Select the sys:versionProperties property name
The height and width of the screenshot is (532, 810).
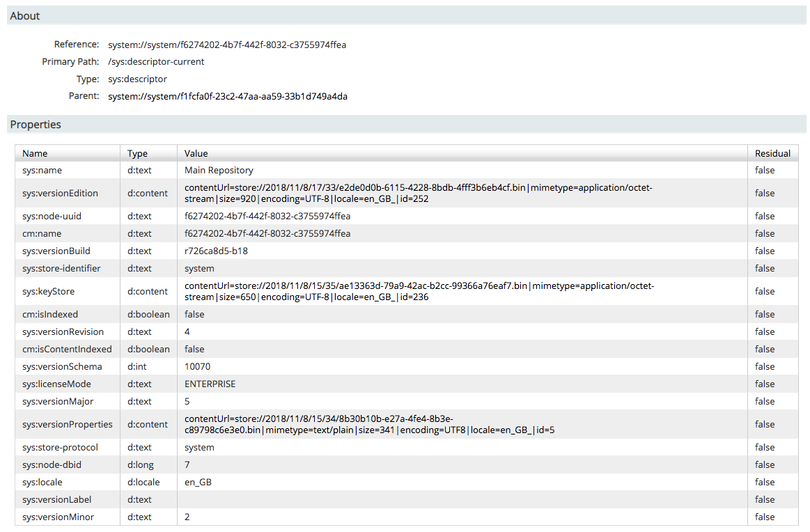pos(67,425)
